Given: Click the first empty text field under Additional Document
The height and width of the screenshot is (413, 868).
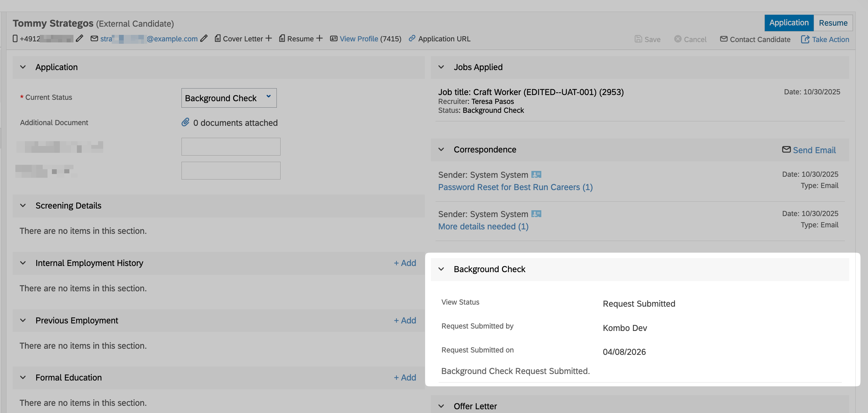Looking at the screenshot, I should [x=231, y=147].
